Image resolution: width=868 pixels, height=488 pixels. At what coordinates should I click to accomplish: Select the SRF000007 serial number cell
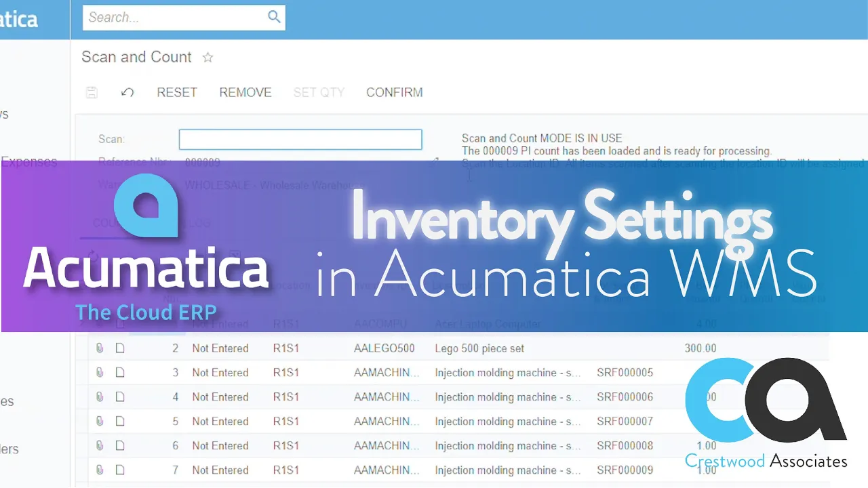pyautogui.click(x=625, y=422)
